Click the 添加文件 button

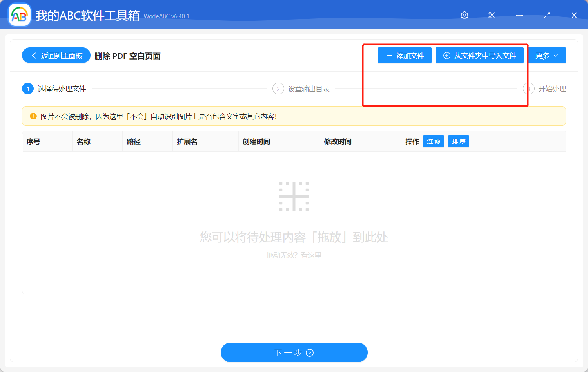point(405,55)
